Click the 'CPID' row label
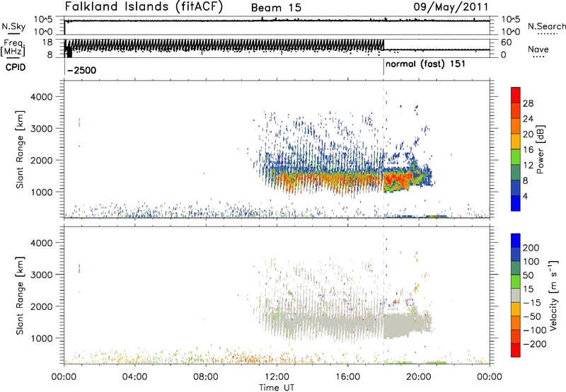 click(16, 67)
